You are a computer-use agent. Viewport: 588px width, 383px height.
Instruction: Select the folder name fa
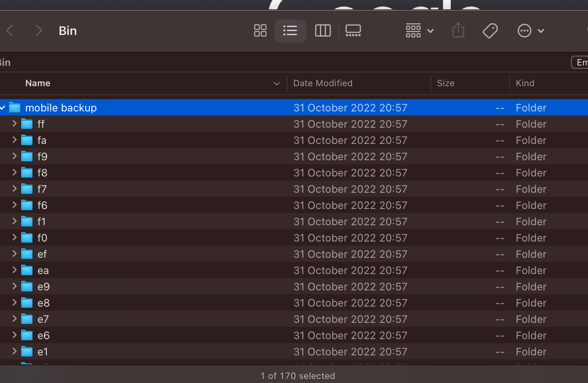(x=42, y=140)
